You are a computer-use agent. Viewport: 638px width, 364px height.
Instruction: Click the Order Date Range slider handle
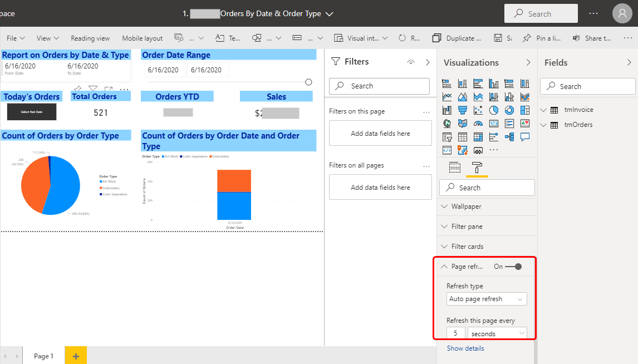[308, 82]
